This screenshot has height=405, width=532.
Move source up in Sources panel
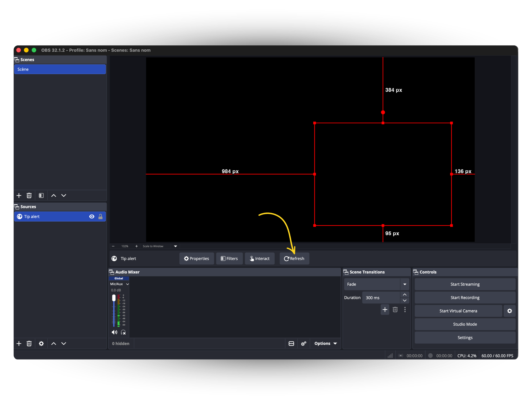53,344
